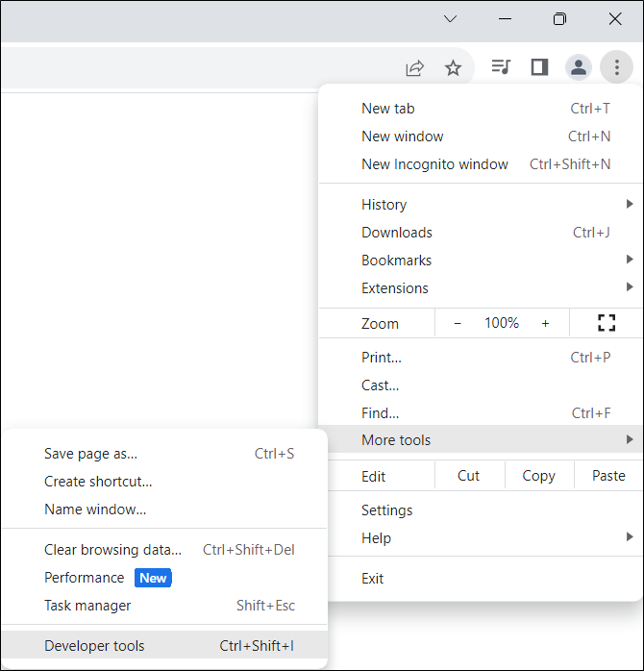
Task: Open Task manager
Action: (x=164, y=605)
